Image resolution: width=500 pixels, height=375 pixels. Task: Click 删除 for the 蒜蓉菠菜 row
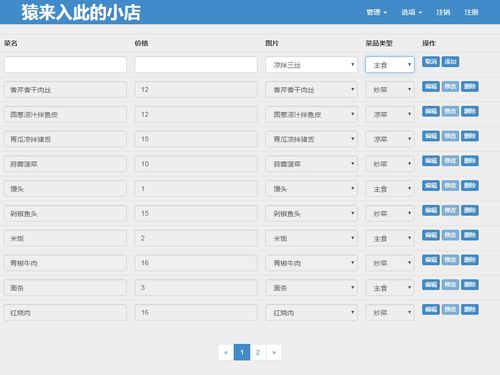(470, 161)
